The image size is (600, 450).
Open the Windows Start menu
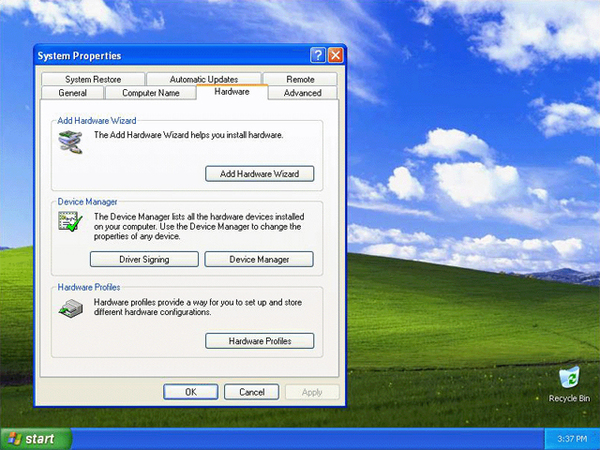pyautogui.click(x=36, y=438)
